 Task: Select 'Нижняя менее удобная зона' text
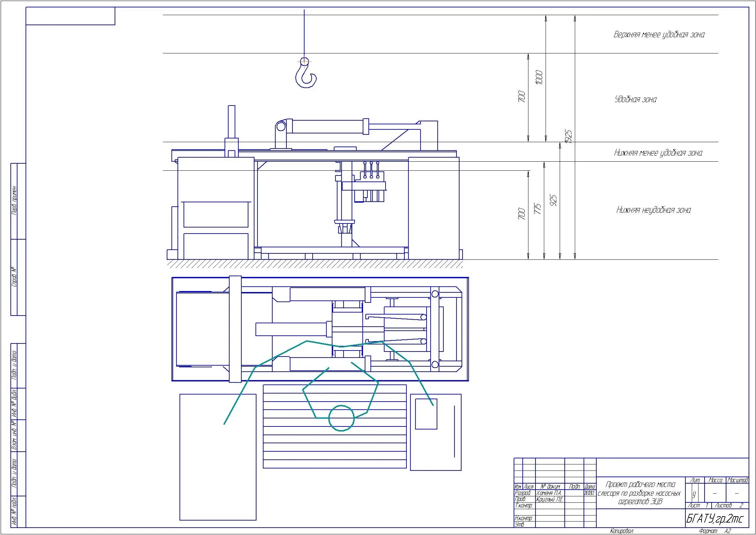coord(658,153)
